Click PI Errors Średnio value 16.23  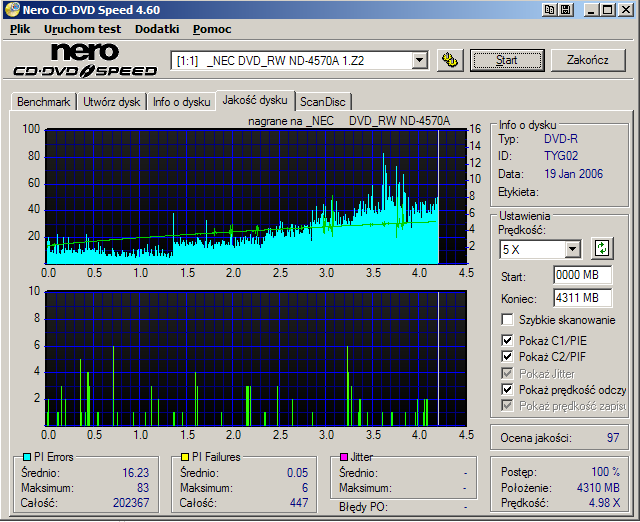point(136,473)
